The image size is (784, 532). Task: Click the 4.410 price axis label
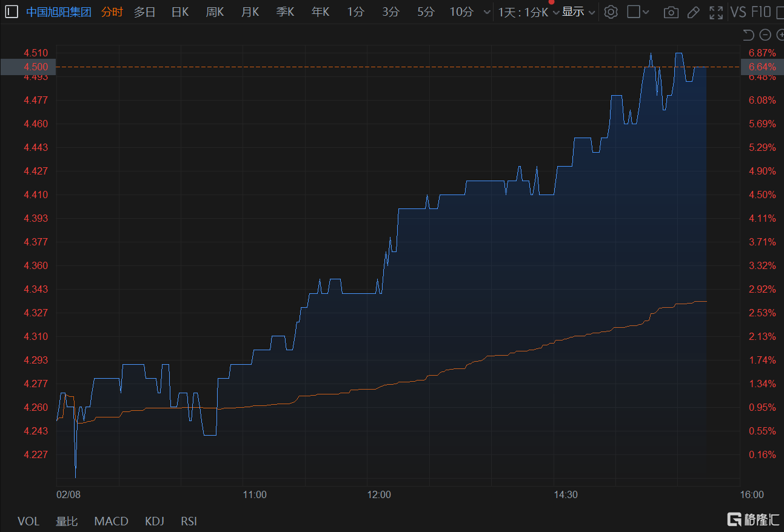tap(36, 195)
